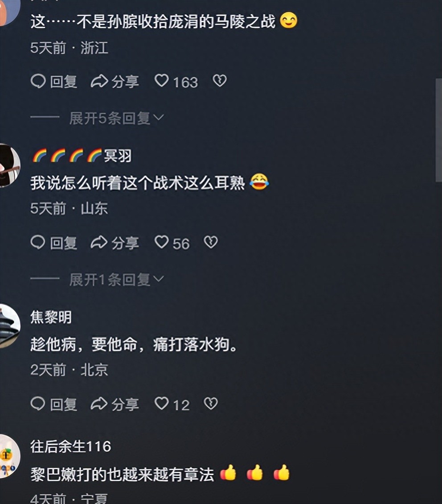Expand 展开1条回复 under 冥羽's comment
Viewport: 442px width, 504px height.
117,280
